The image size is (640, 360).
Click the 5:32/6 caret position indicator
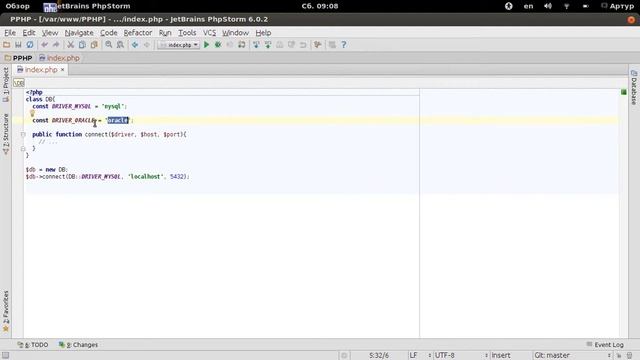click(x=379, y=356)
